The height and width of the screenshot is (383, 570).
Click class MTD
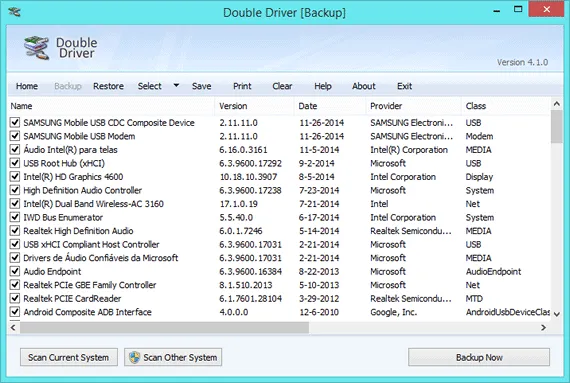coord(474,299)
